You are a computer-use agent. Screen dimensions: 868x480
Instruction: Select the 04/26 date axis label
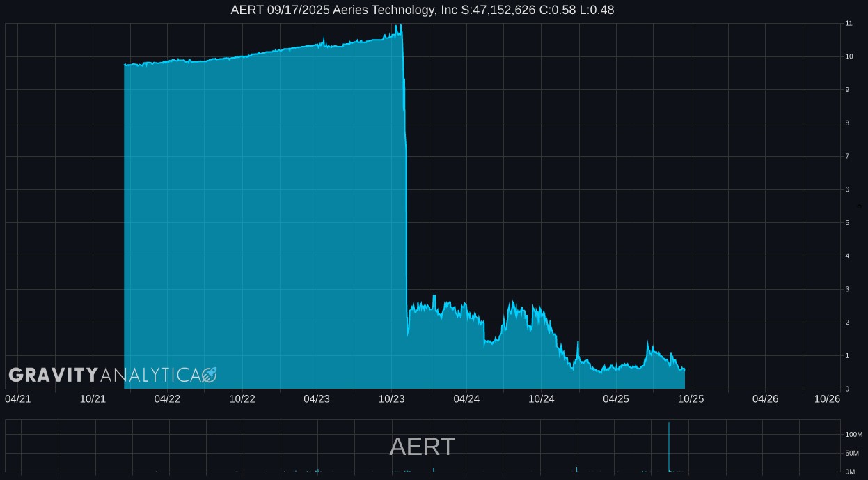pos(766,398)
